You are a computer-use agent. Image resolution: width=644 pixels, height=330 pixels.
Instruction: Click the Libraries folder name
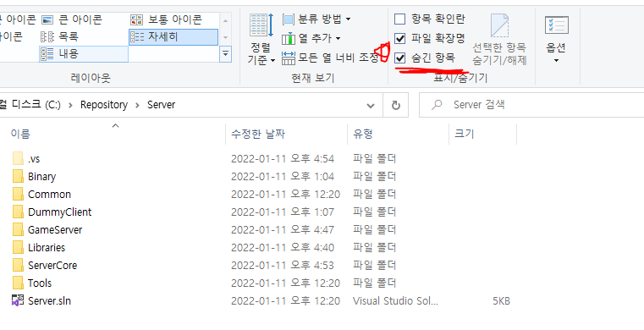[47, 248]
